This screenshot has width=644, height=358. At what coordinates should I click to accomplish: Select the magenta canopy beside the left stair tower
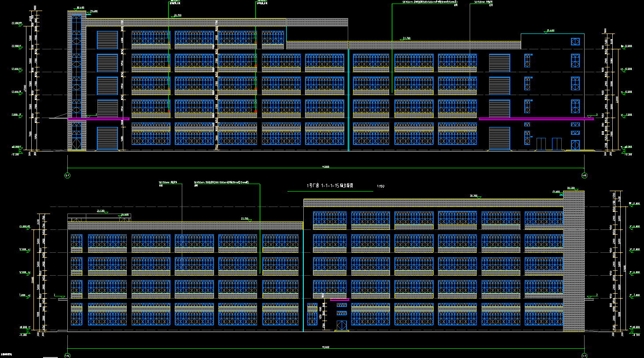click(99, 119)
